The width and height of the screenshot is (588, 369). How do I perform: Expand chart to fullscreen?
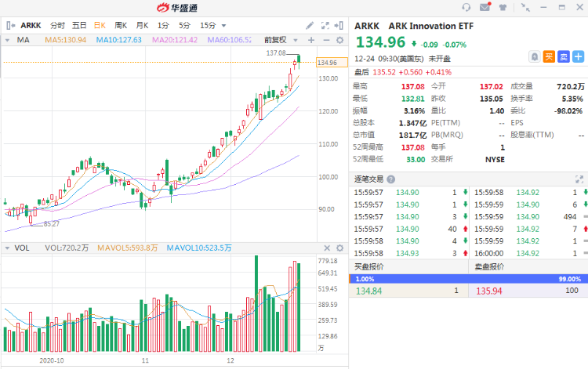pos(325,26)
